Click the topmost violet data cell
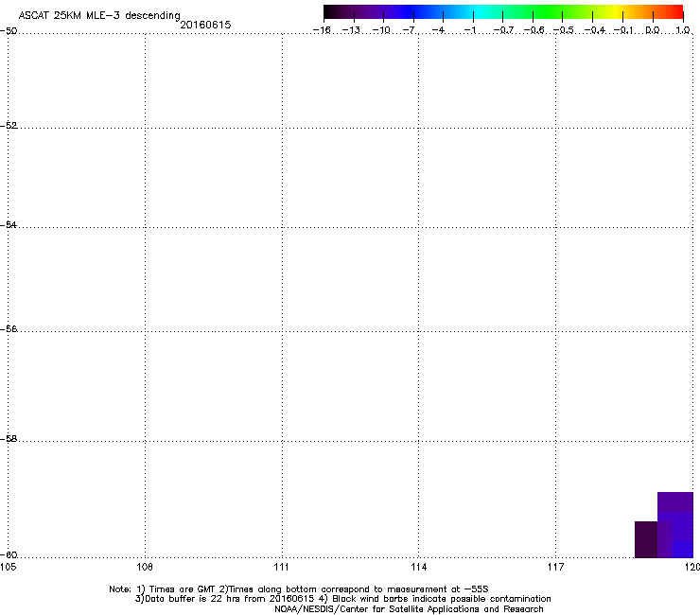 675,502
